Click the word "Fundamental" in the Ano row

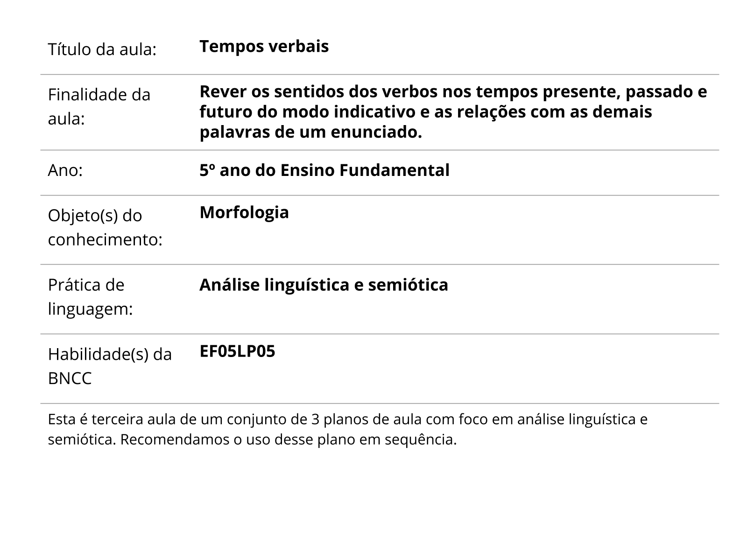pos(394,170)
